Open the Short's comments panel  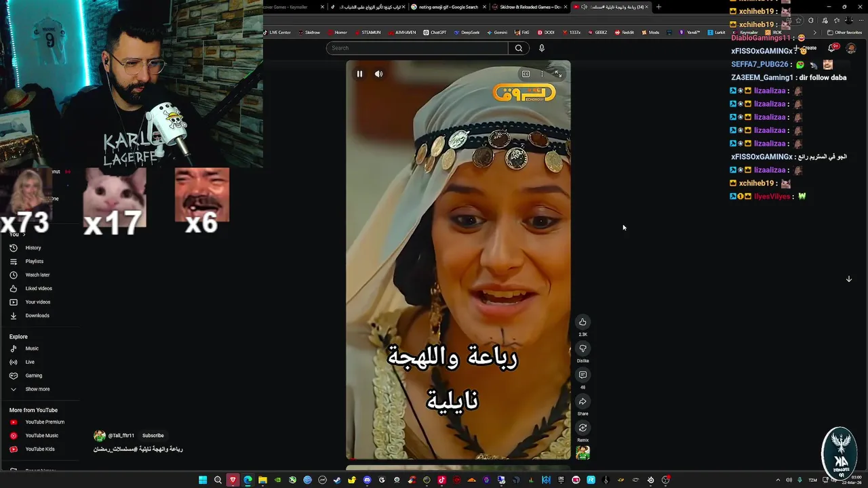click(x=583, y=375)
